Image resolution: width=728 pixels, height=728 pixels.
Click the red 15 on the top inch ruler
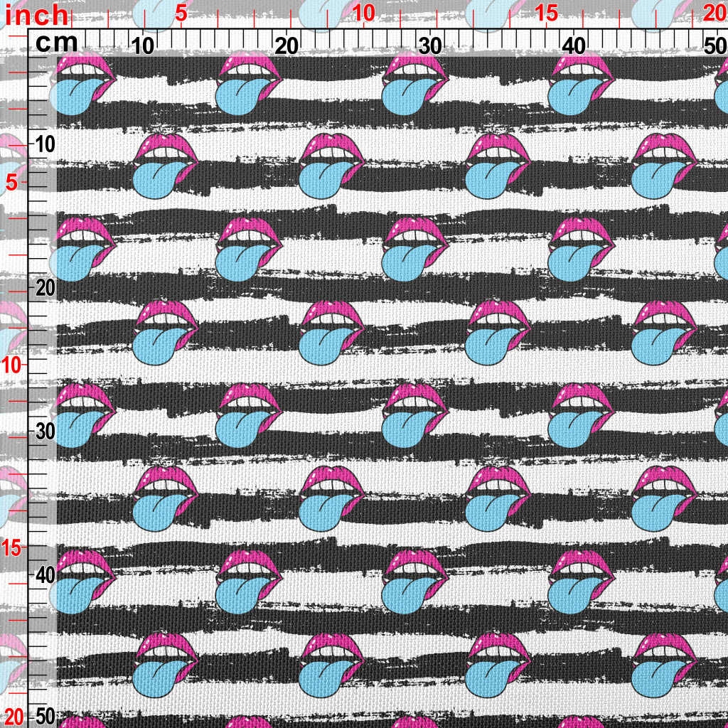point(546,14)
